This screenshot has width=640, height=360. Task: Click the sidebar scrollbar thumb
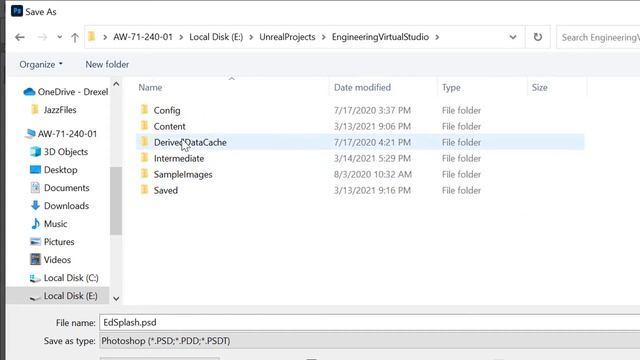[116, 201]
